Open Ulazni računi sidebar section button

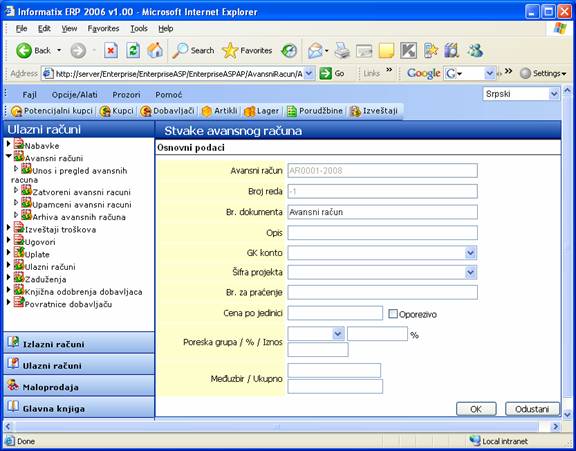coord(79,365)
